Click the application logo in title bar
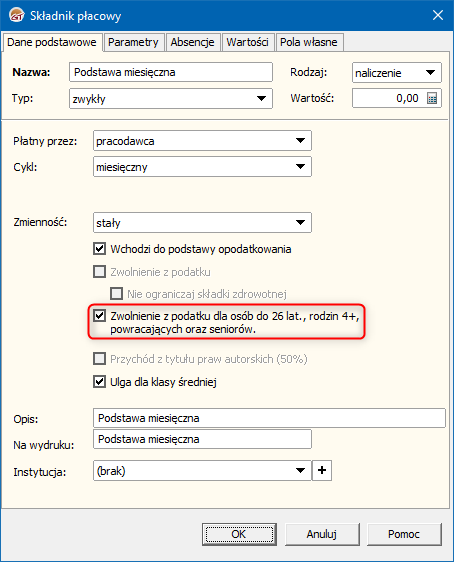454x562 pixels. tap(16, 15)
